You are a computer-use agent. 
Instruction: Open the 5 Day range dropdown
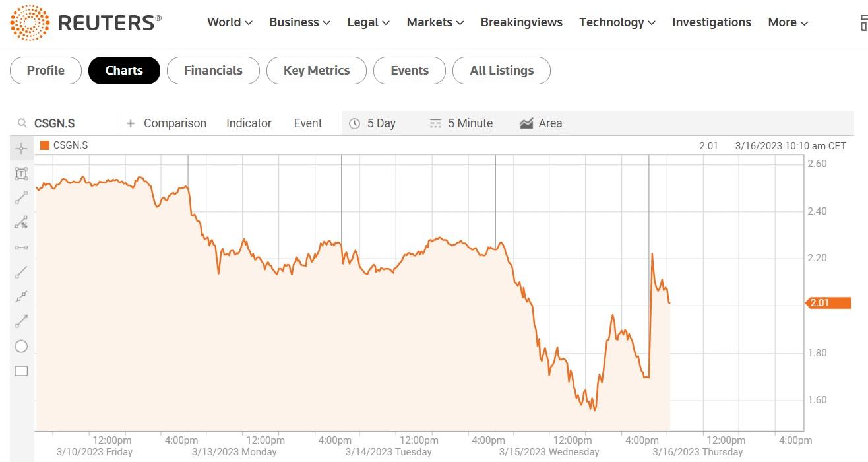pos(373,123)
